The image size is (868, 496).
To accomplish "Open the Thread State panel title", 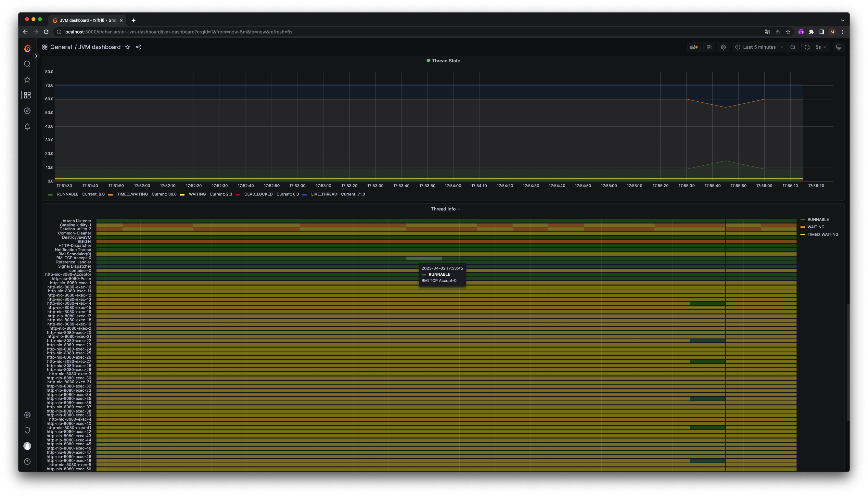I will coord(446,61).
